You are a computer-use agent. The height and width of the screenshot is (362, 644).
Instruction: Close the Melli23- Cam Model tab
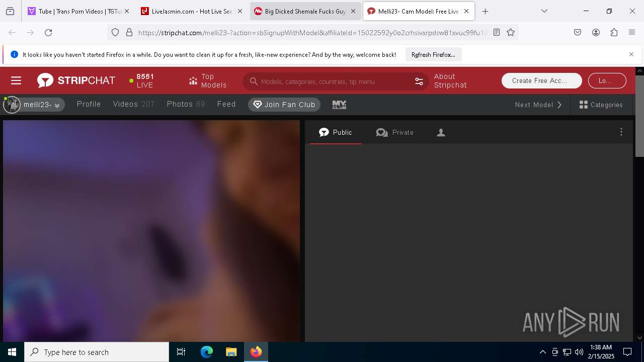pos(466,11)
